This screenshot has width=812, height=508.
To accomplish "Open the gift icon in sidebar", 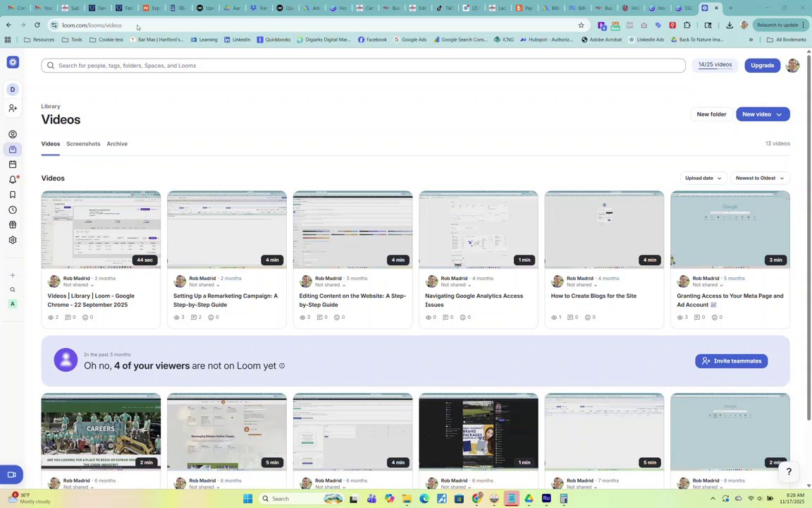I will point(13,225).
